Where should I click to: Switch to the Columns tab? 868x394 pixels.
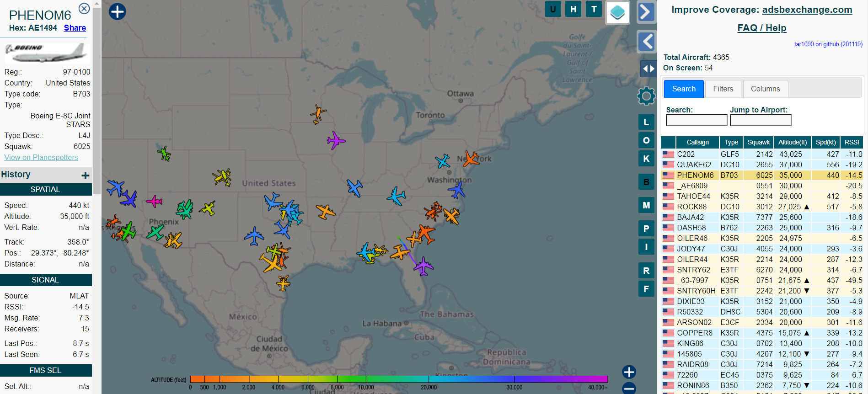(765, 89)
